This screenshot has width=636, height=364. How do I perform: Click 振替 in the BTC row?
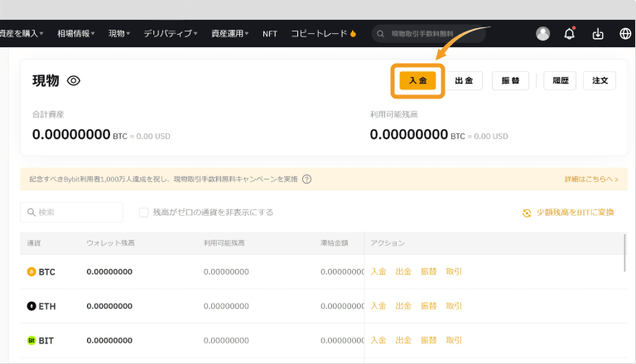[429, 271]
